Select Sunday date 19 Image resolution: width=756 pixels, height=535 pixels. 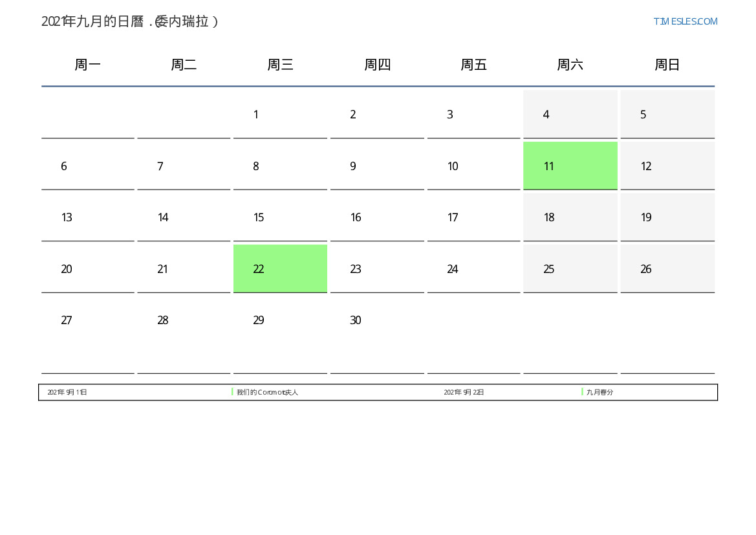pyautogui.click(x=667, y=217)
